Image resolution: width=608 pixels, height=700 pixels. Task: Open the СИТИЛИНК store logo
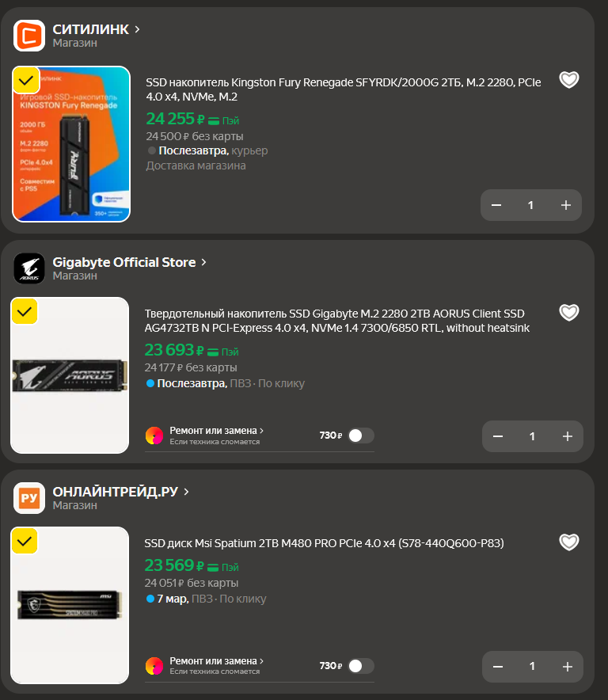click(29, 36)
